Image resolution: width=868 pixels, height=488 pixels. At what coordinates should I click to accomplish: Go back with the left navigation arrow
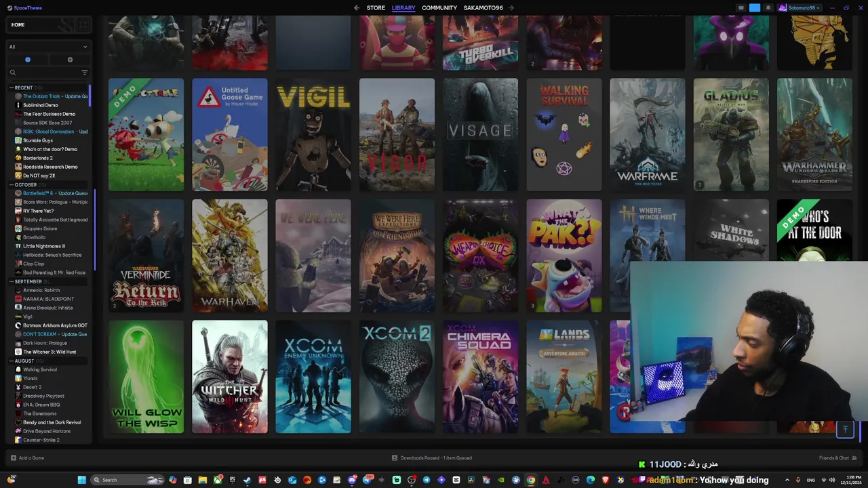(357, 7)
